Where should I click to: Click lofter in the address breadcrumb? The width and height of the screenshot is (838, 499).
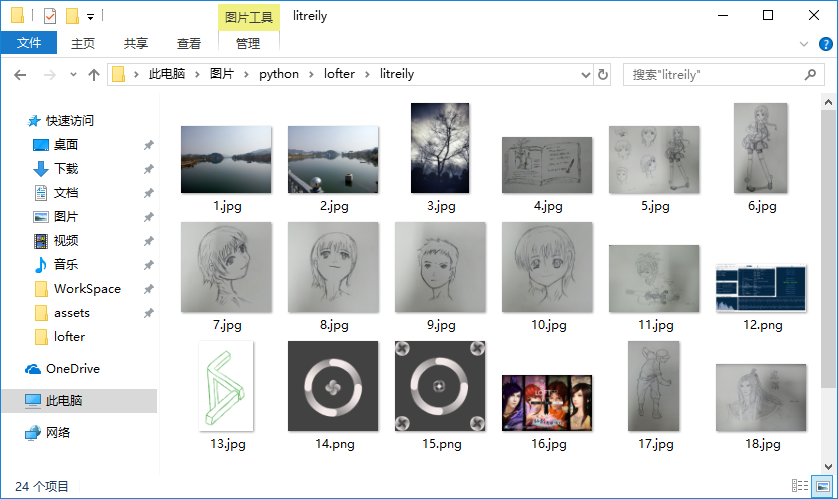click(339, 74)
